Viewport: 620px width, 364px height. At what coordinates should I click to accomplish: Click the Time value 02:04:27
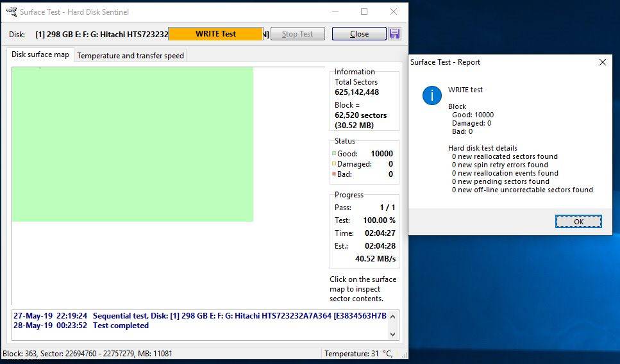[380, 233]
